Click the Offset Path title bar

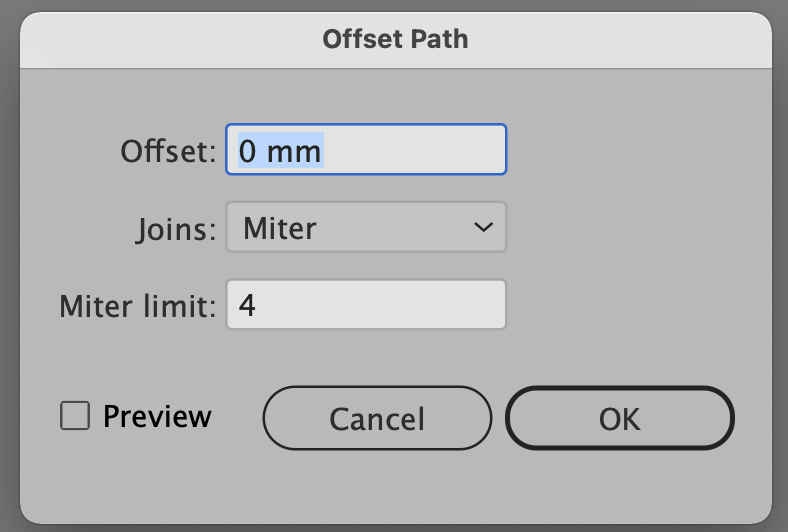396,39
